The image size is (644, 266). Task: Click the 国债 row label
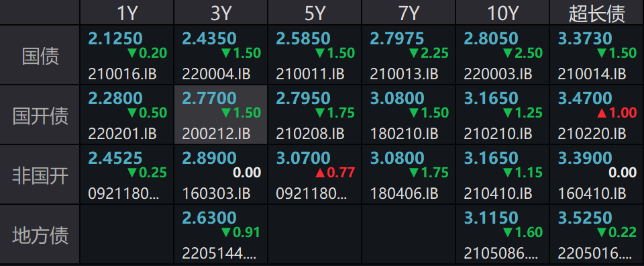coord(40,55)
